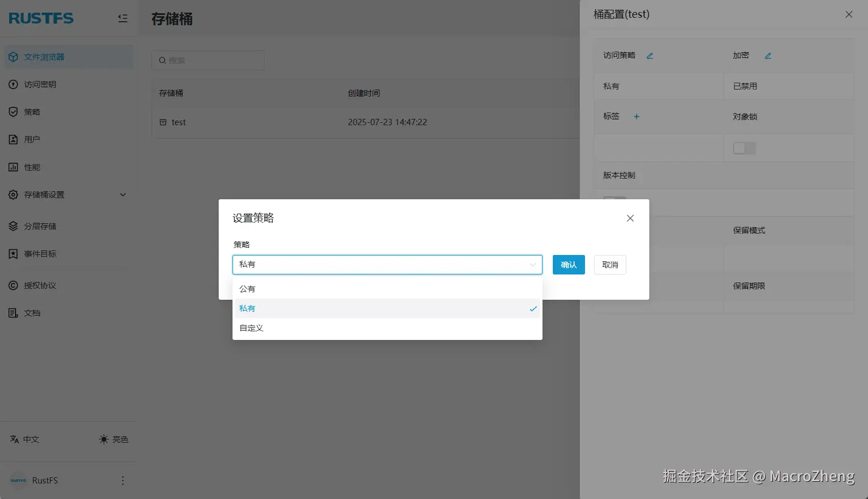
Task: Open the RustFS user options menu
Action: point(122,481)
